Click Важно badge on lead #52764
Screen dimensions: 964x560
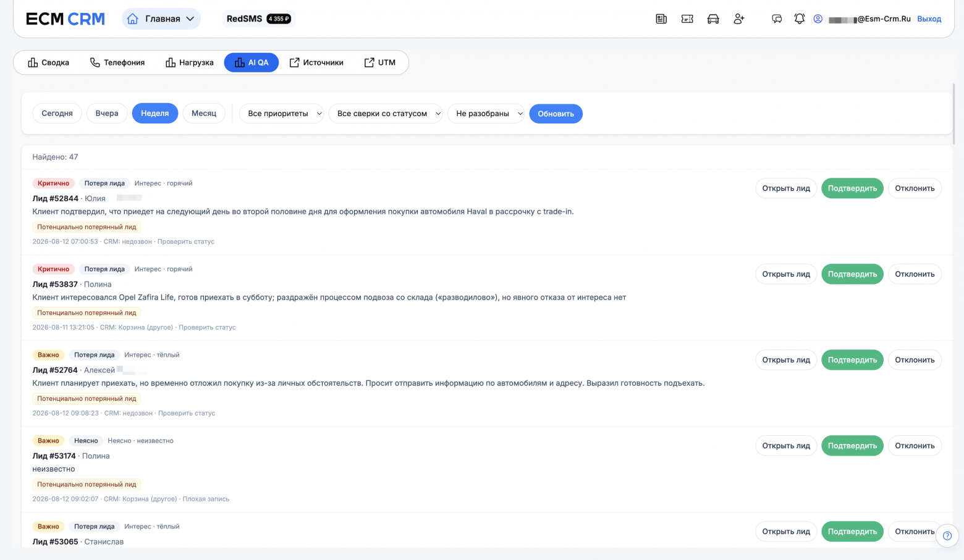tap(48, 355)
